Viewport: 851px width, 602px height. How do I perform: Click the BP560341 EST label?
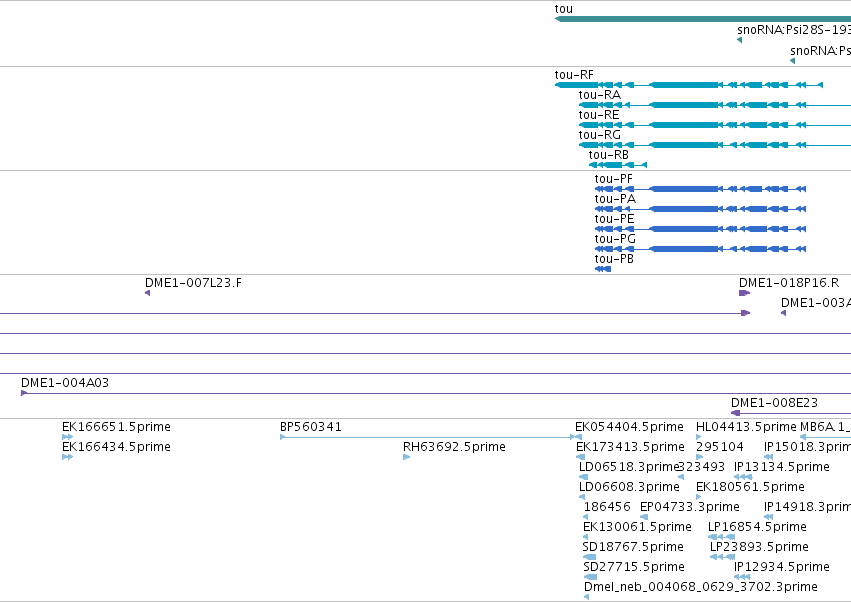[x=311, y=427]
